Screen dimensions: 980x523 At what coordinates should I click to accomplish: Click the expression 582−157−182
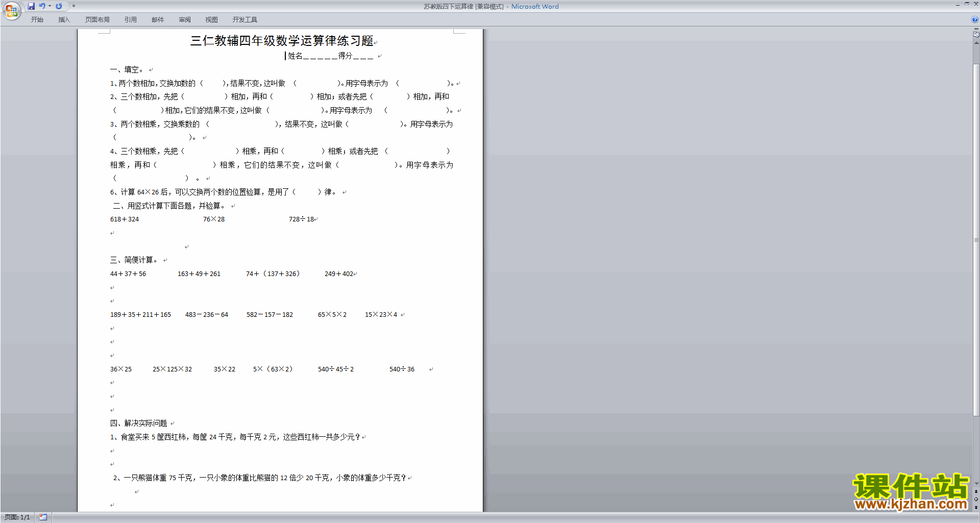click(269, 315)
